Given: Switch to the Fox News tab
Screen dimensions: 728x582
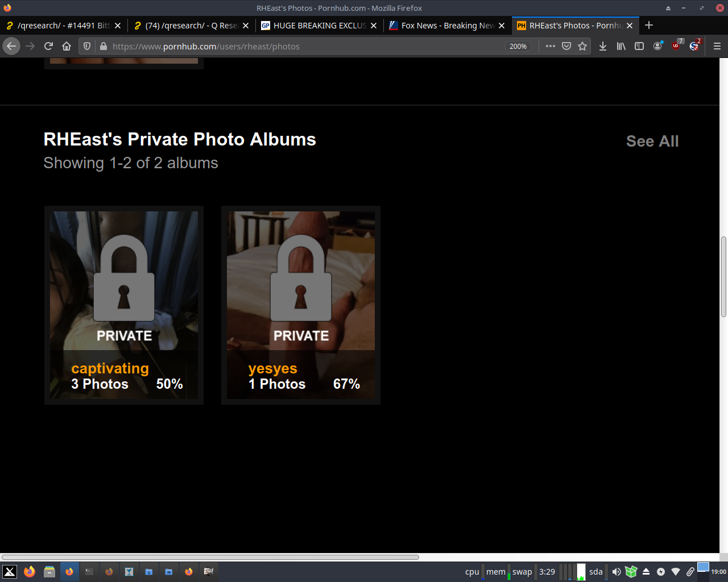Looking at the screenshot, I should 446,26.
